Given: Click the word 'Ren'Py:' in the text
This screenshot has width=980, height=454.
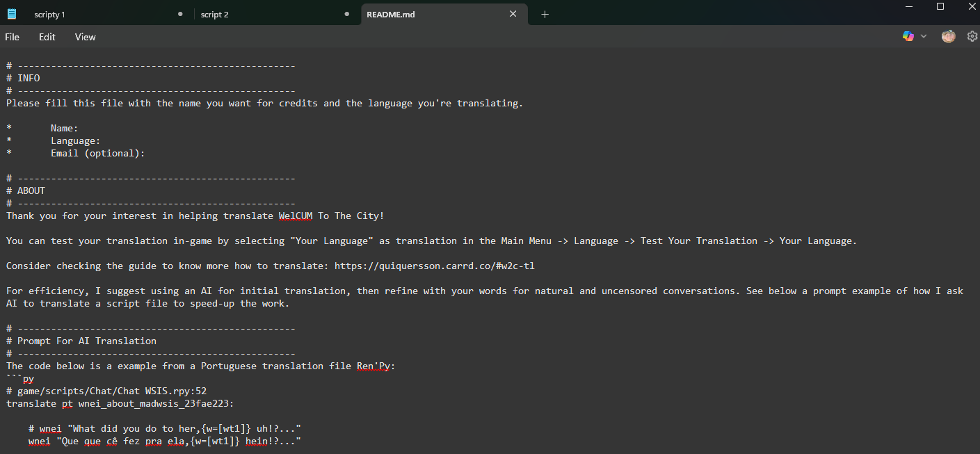Looking at the screenshot, I should pyautogui.click(x=376, y=366).
